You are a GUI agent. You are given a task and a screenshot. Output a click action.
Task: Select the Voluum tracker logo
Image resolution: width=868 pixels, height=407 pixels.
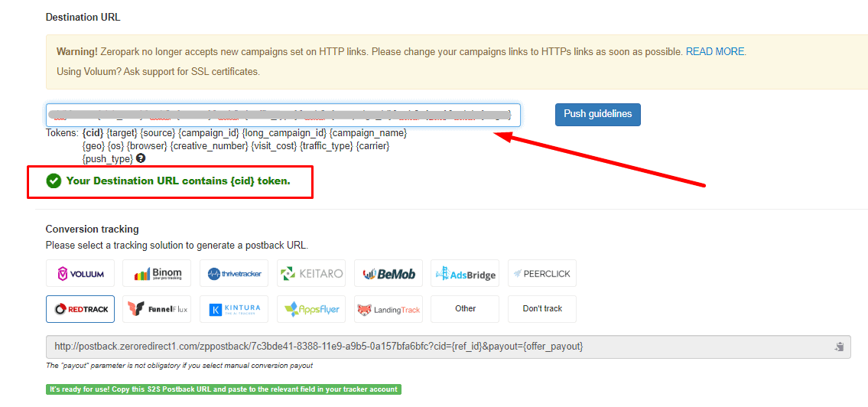tap(80, 273)
